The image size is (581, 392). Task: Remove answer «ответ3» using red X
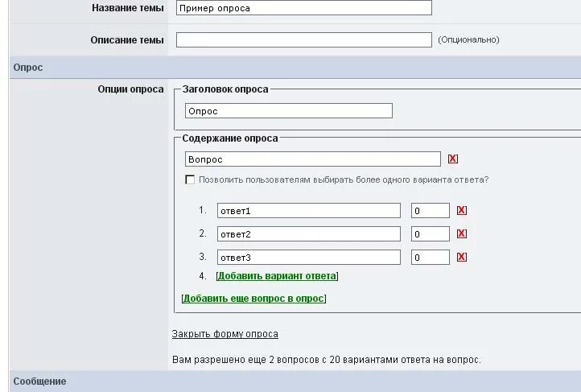coord(461,257)
